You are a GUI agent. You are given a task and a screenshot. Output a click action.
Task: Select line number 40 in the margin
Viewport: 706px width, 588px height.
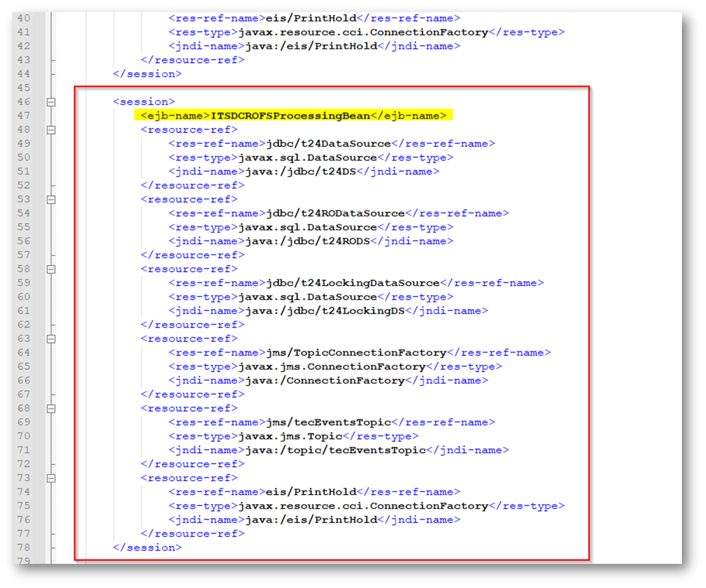(24, 18)
